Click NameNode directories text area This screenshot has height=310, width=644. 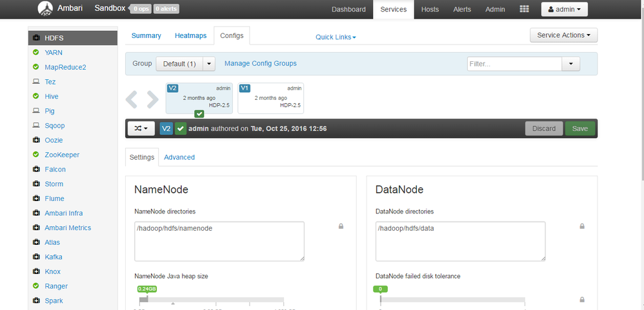coord(219,241)
